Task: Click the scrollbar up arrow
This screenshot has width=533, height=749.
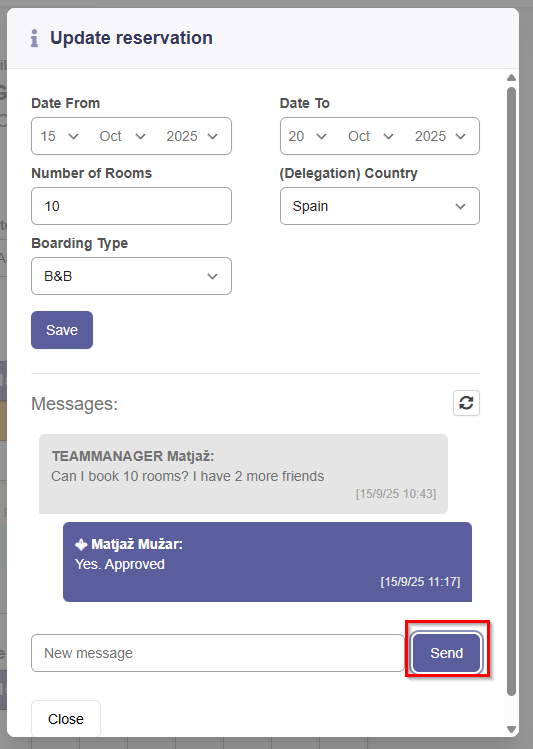Action: point(512,77)
